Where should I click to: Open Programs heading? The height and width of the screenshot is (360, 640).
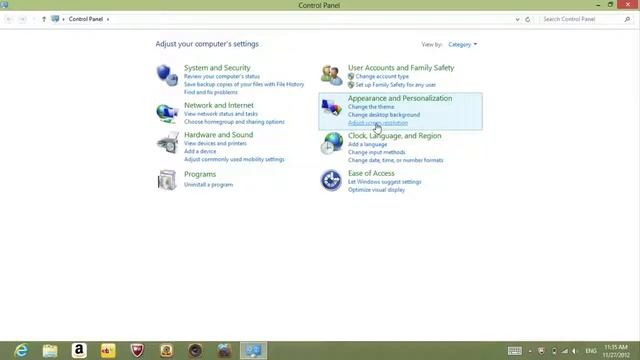click(x=200, y=174)
